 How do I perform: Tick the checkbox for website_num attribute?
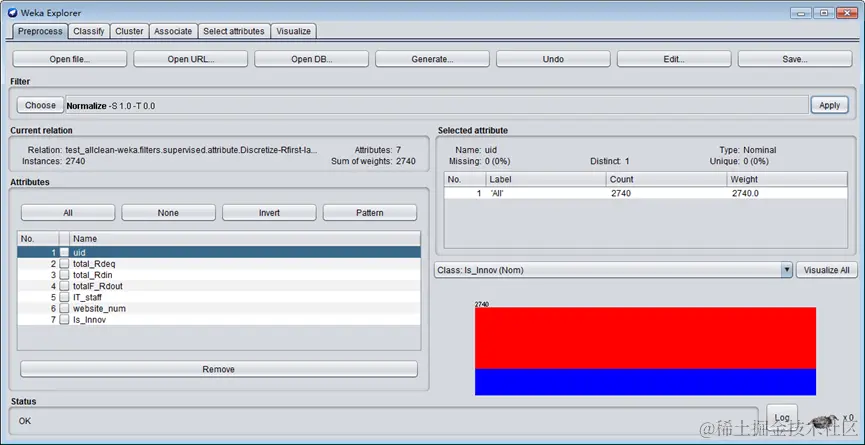click(65, 308)
